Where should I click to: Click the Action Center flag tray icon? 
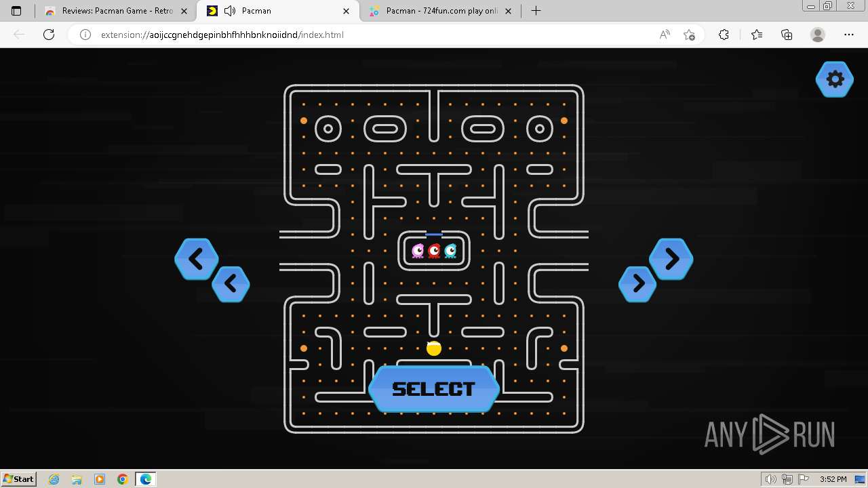coord(804,479)
